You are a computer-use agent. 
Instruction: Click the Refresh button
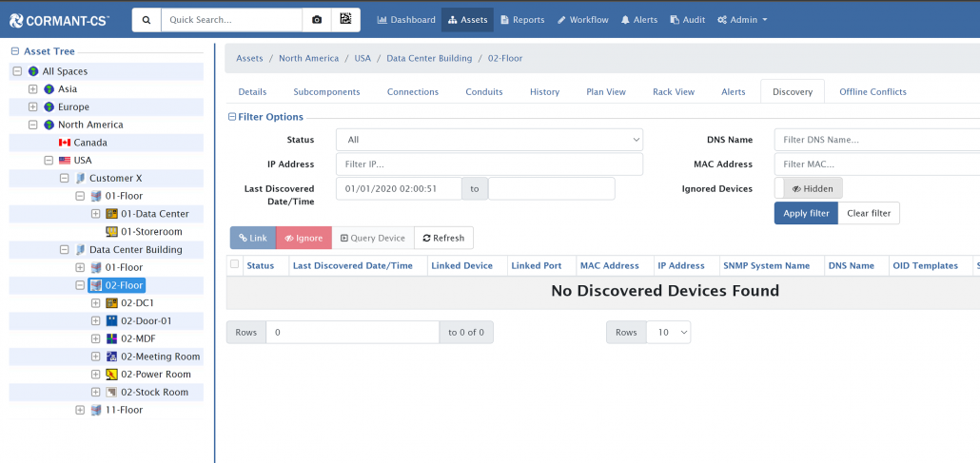tap(443, 239)
